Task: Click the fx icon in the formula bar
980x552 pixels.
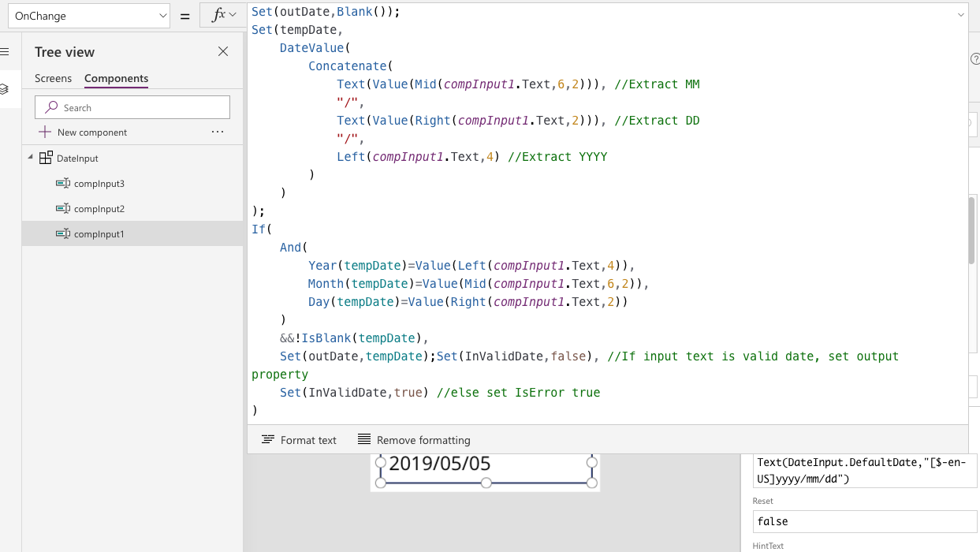Action: tap(218, 15)
